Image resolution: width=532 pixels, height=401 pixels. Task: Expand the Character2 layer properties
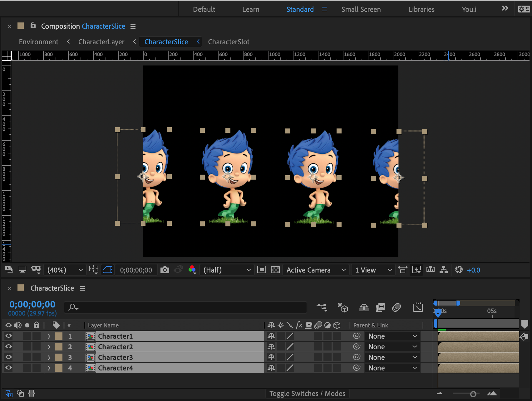click(49, 347)
